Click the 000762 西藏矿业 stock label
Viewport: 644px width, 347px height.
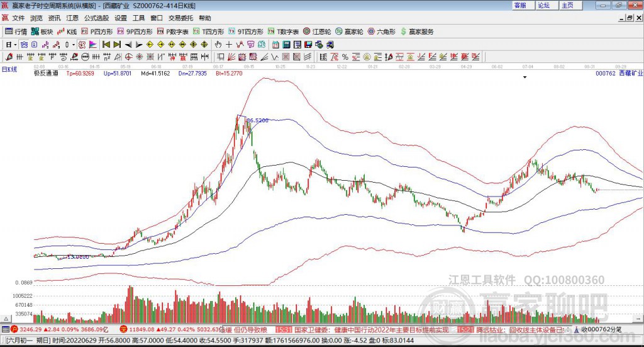point(619,73)
